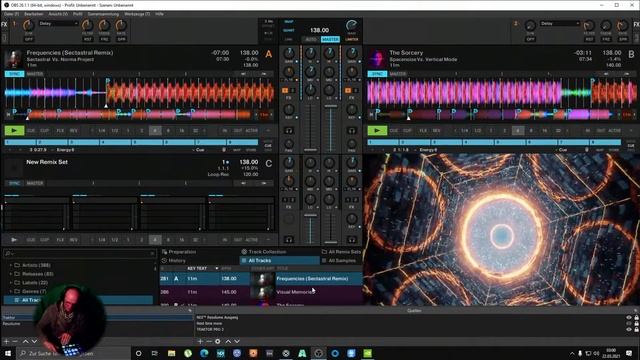Open the Bearbeiten menu in OBS
Image resolution: width=640 pixels, height=360 pixels.
click(x=34, y=14)
